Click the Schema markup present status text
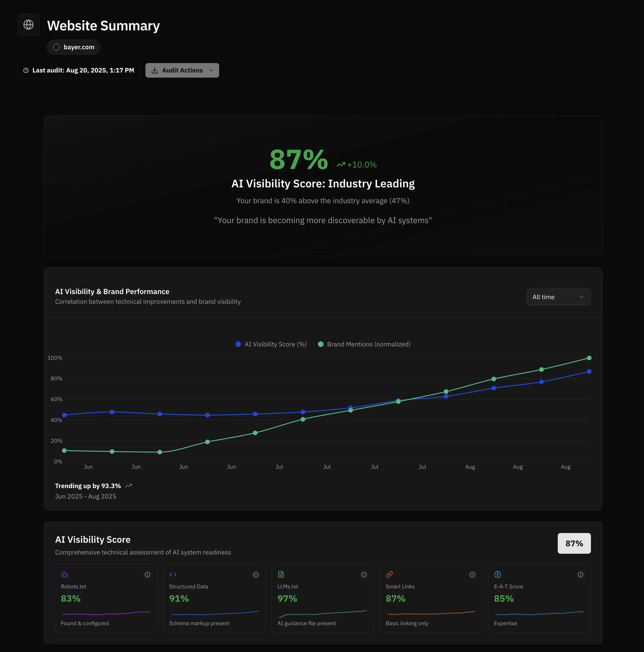This screenshot has height=652, width=644. point(199,623)
